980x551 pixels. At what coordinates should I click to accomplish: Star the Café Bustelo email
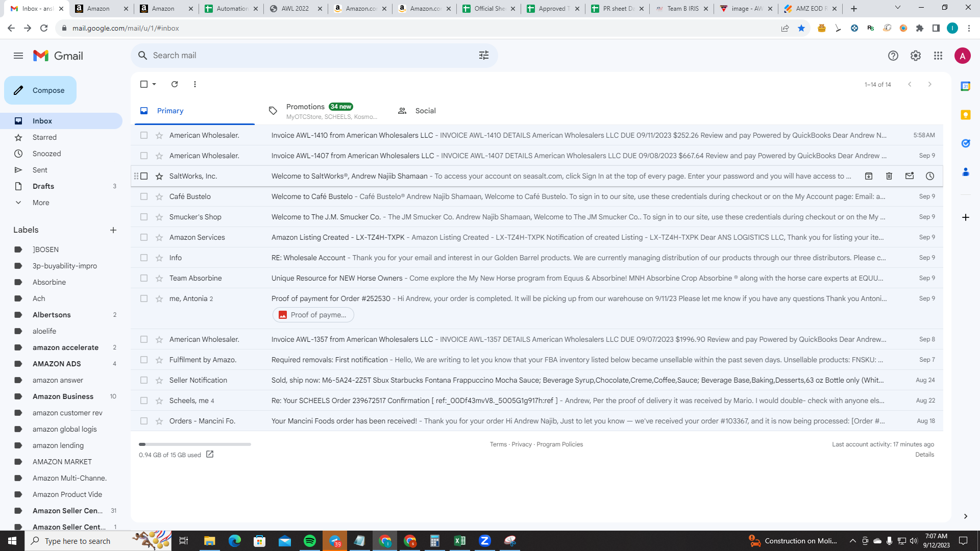tap(159, 196)
